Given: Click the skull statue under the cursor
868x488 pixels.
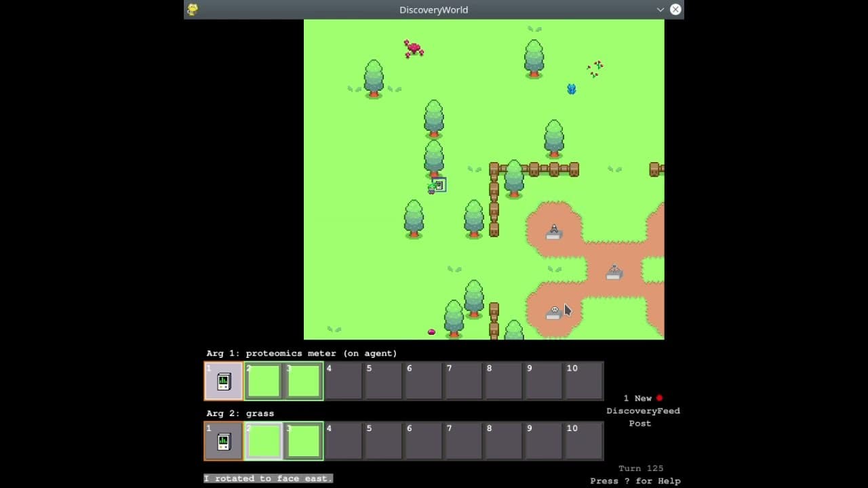Looking at the screenshot, I should pos(554,312).
